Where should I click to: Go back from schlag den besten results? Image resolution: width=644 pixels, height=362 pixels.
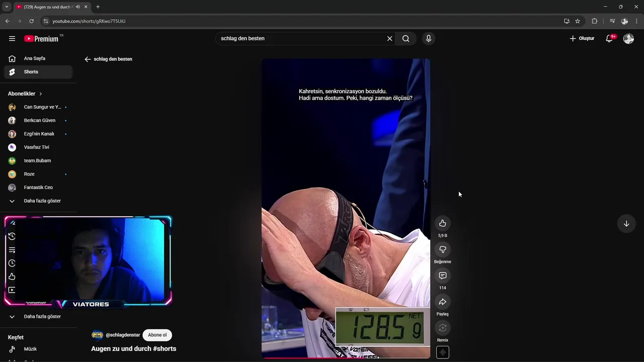click(x=88, y=59)
